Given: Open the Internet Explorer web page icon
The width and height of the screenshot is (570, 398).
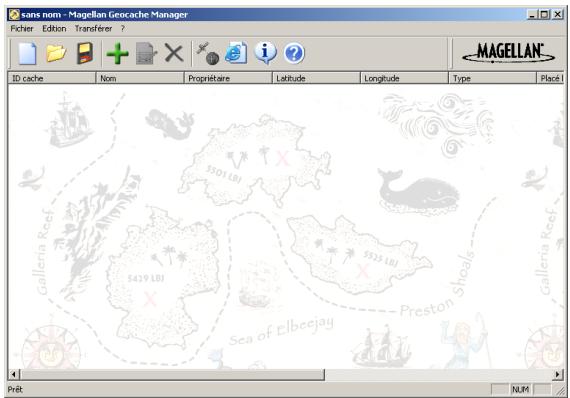Looking at the screenshot, I should [x=236, y=53].
